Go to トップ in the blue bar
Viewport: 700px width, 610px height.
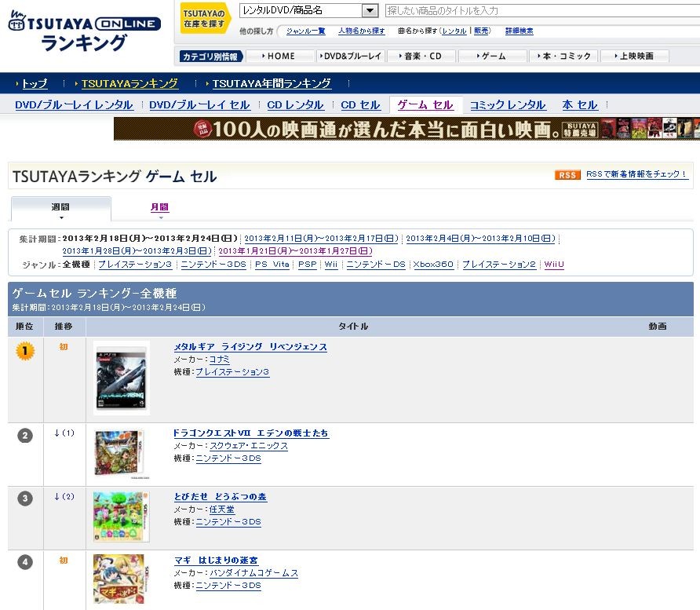point(35,83)
